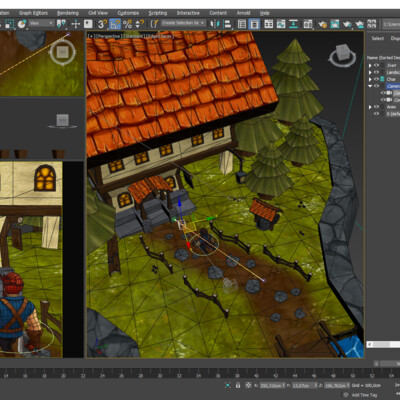Viewport: 400px width, 400px height.
Task: Open the Select menu in Scene Explorer
Action: (378, 38)
